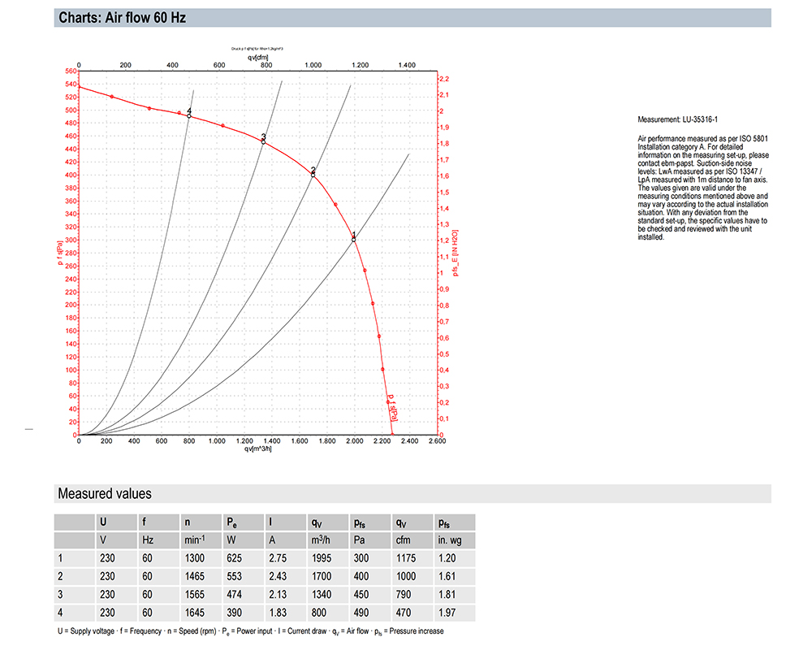This screenshot has width=812, height=646.
Task: Select the 625 W power input cell
Action: (x=235, y=558)
